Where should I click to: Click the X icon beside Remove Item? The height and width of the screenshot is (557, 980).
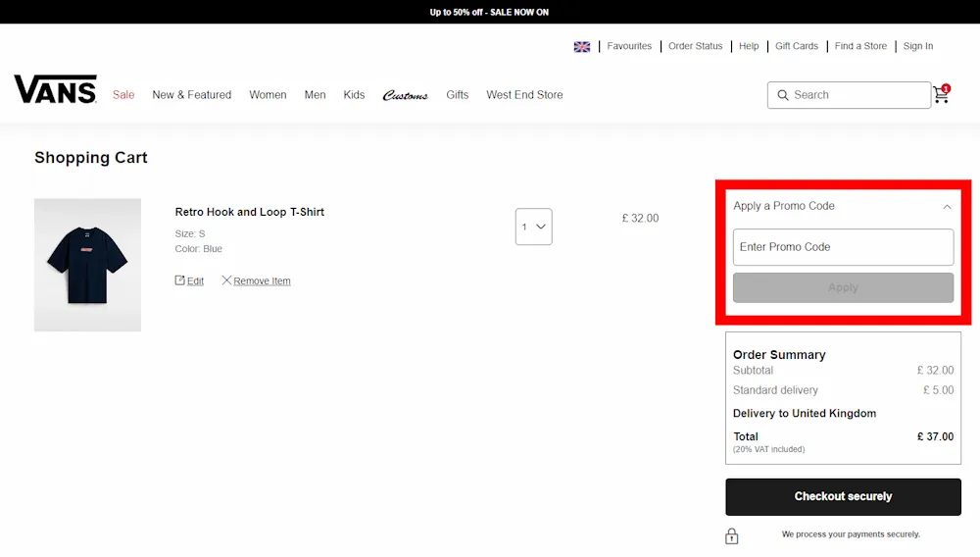(x=226, y=280)
